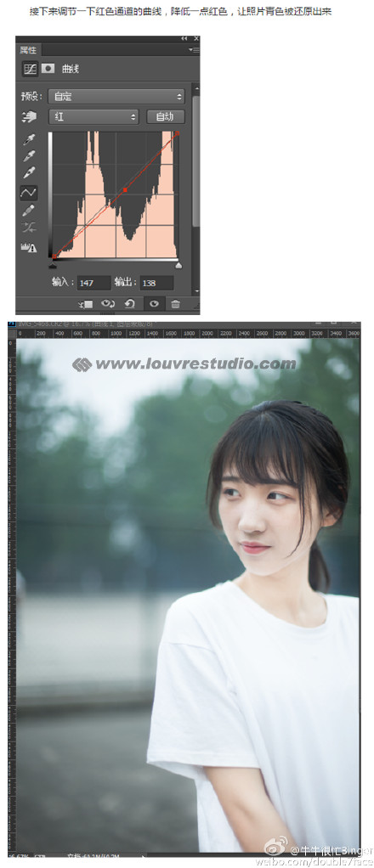Select the layer mask icon beside 曲线
This screenshot has width=374, height=868.
(x=48, y=68)
